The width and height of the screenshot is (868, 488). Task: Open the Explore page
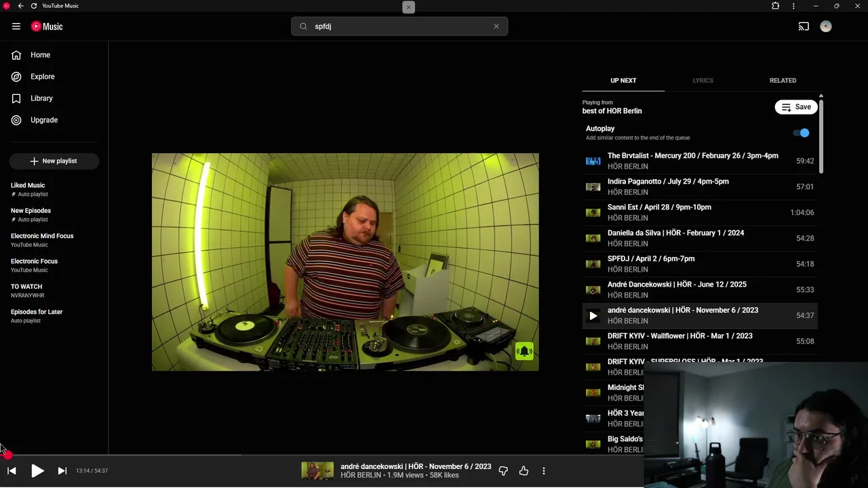click(42, 77)
